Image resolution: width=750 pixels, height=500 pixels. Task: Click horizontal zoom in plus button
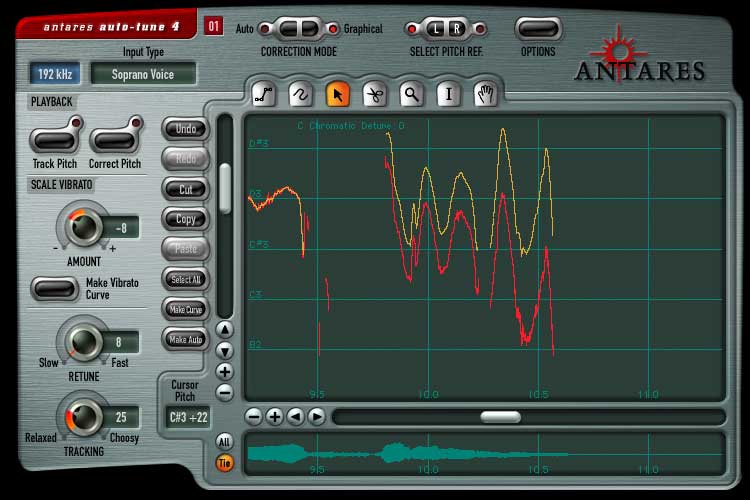(275, 417)
